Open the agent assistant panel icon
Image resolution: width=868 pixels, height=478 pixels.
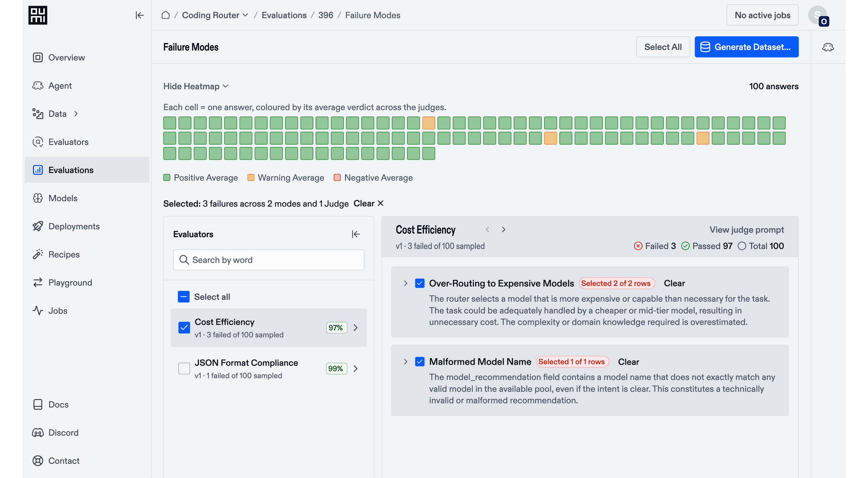click(x=828, y=47)
